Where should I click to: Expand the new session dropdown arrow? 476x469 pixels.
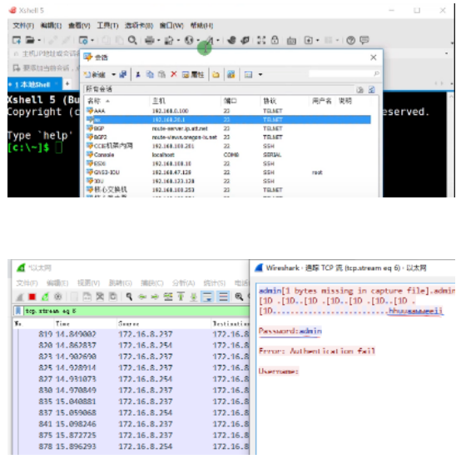tap(113, 74)
